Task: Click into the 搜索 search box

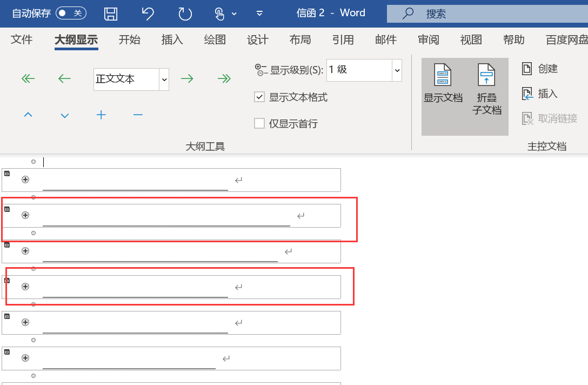Action: pos(487,14)
